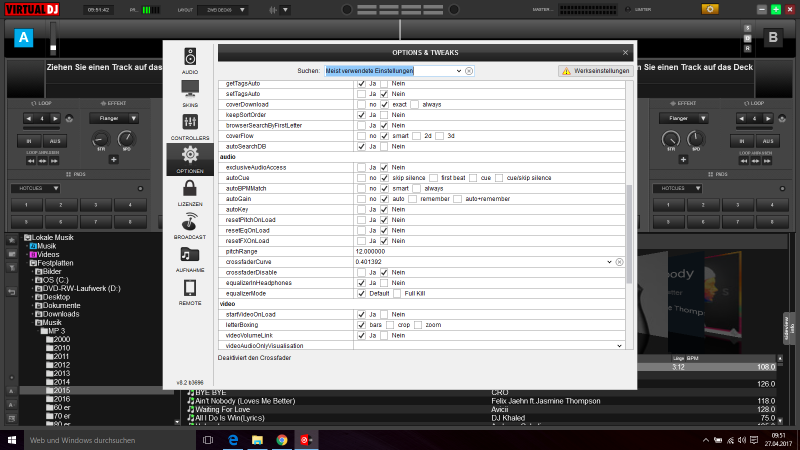Open the Skins settings section
The height and width of the screenshot is (450, 800).
point(190,93)
